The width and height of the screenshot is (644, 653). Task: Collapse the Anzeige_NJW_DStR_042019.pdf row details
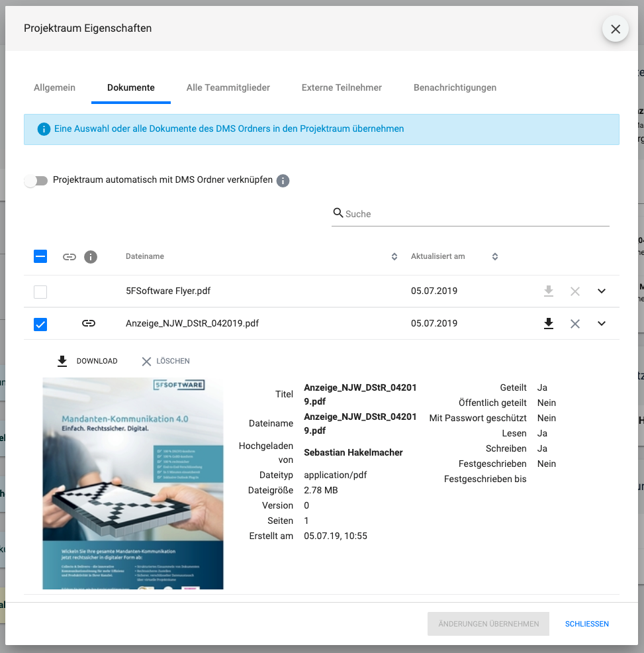(x=602, y=323)
